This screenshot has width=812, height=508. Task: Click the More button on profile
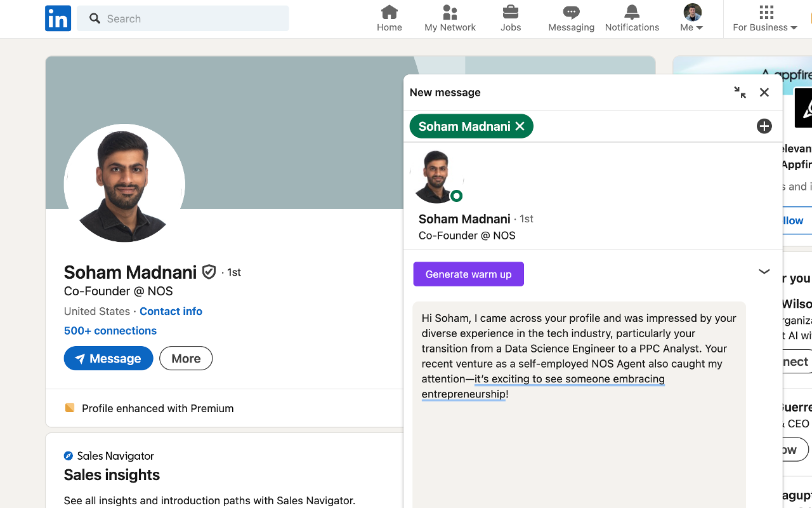tap(186, 358)
